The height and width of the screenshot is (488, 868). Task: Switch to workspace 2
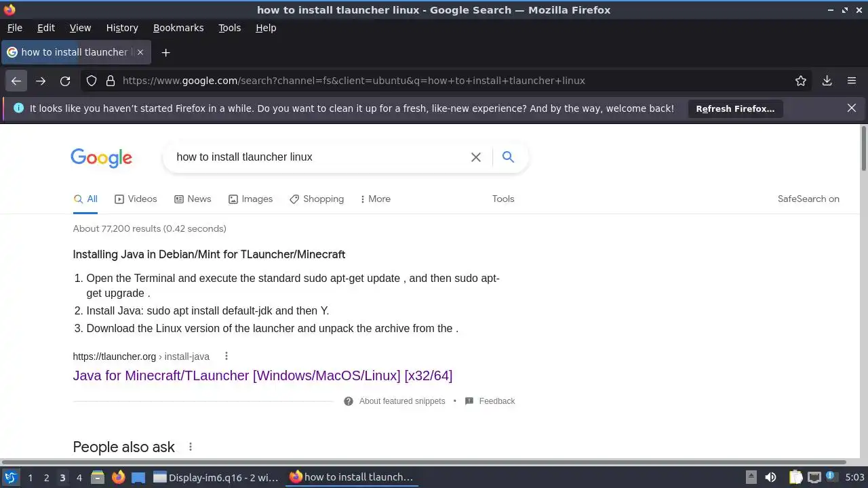(46, 478)
